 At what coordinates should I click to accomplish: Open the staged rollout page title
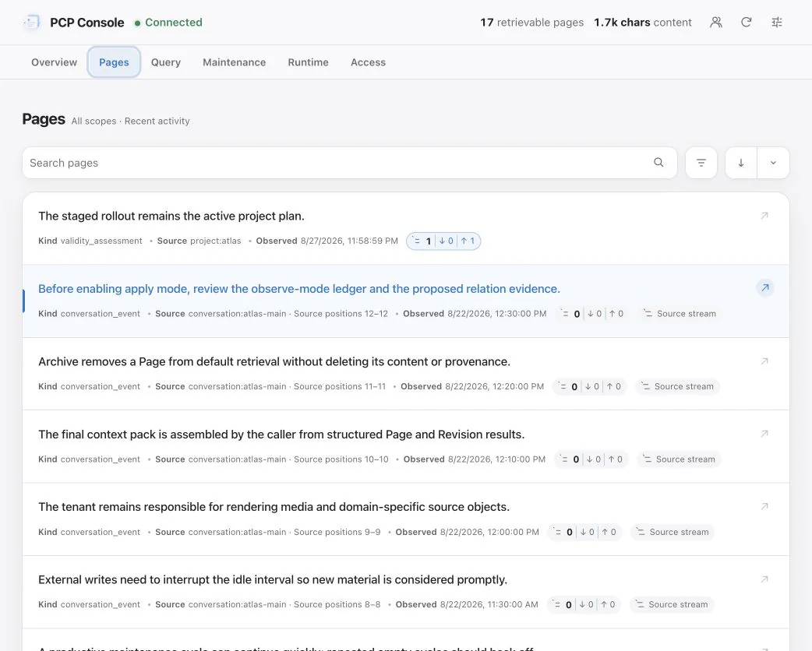click(x=171, y=216)
